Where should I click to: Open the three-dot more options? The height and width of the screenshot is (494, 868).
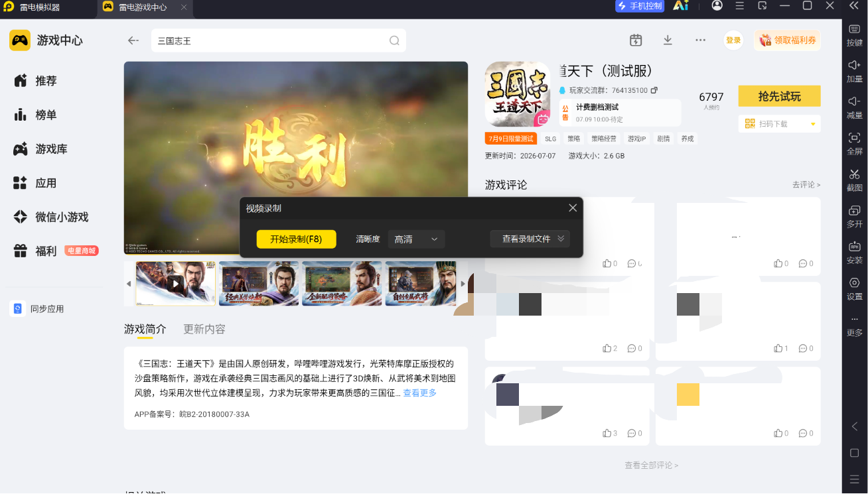[700, 40]
